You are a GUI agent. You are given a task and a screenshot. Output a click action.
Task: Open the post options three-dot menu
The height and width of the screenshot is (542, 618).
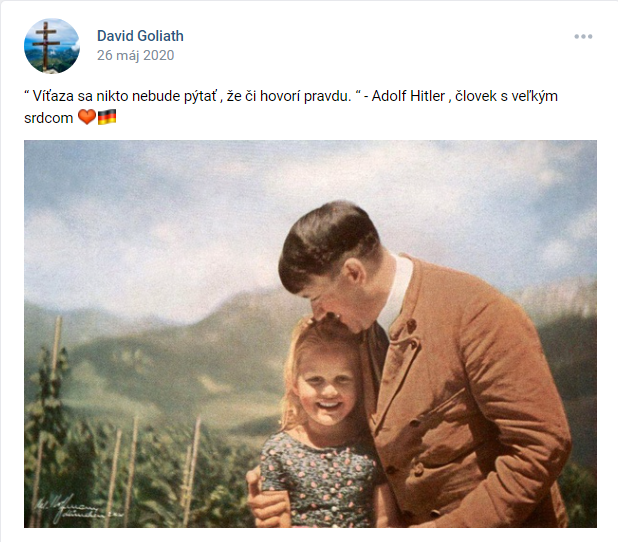coord(583,37)
